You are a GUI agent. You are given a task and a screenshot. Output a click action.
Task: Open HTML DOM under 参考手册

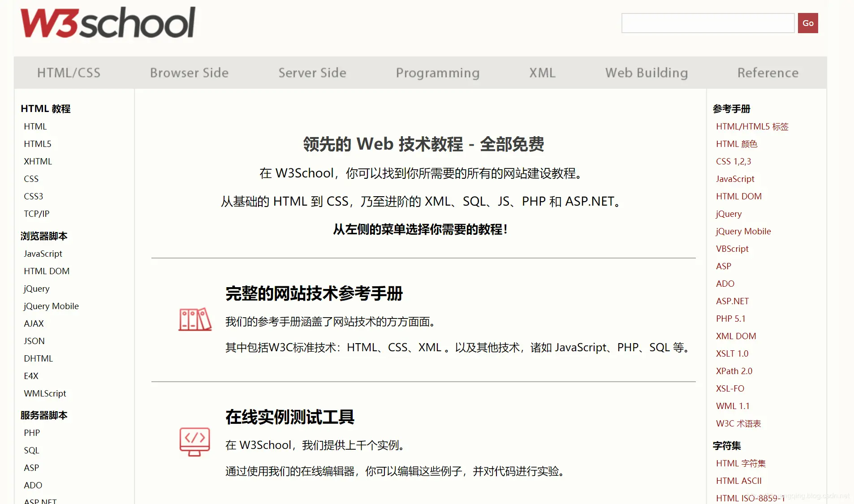[x=739, y=196]
